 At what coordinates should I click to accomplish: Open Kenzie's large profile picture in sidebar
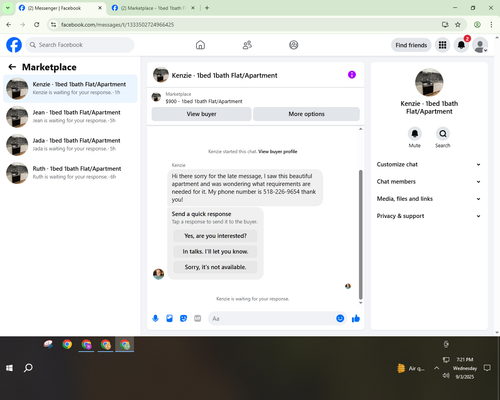[x=429, y=82]
